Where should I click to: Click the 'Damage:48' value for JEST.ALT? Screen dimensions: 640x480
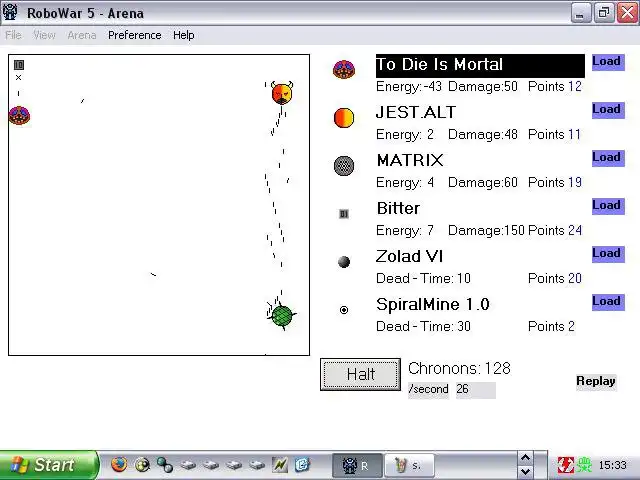[483, 134]
